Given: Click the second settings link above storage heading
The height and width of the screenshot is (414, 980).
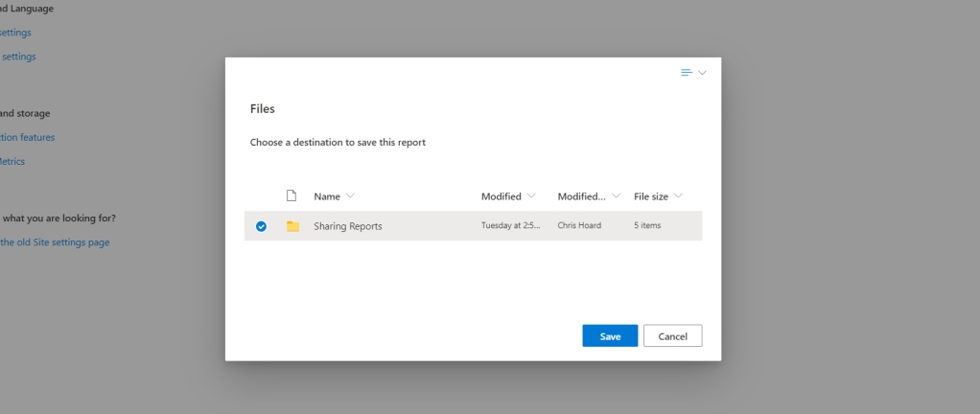Looking at the screenshot, I should pyautogui.click(x=18, y=57).
